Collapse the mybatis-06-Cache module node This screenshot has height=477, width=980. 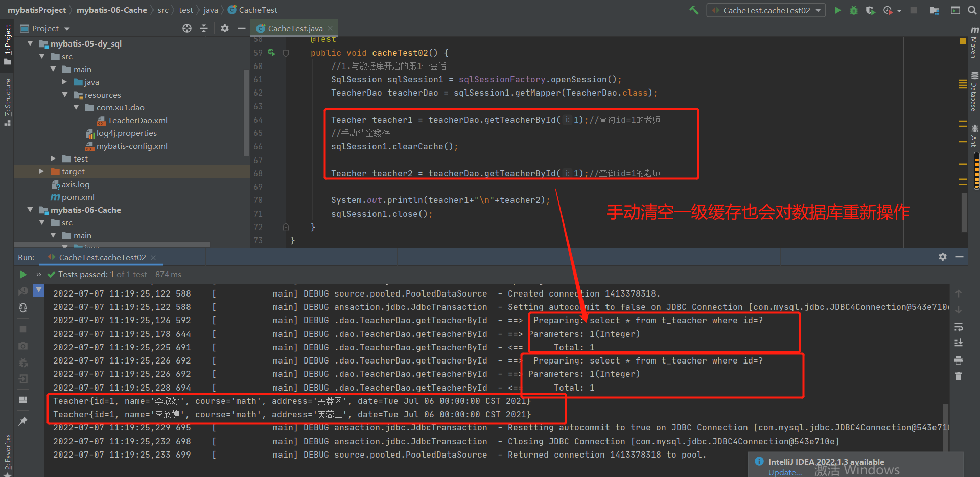(30, 210)
